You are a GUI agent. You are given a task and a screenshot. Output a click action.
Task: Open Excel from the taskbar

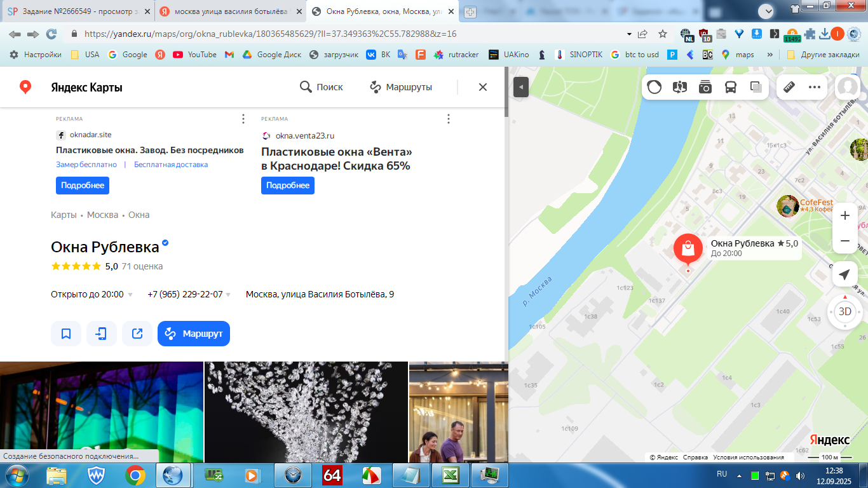(450, 475)
